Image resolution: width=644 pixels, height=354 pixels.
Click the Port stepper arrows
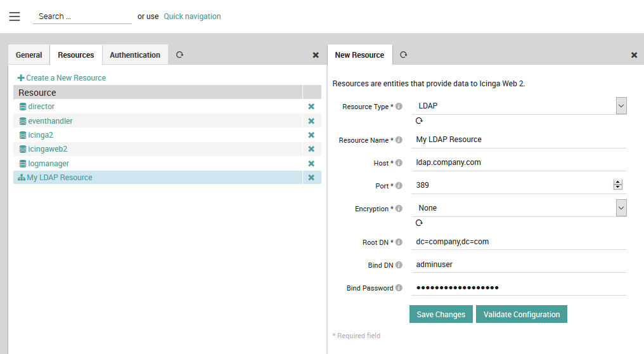618,185
